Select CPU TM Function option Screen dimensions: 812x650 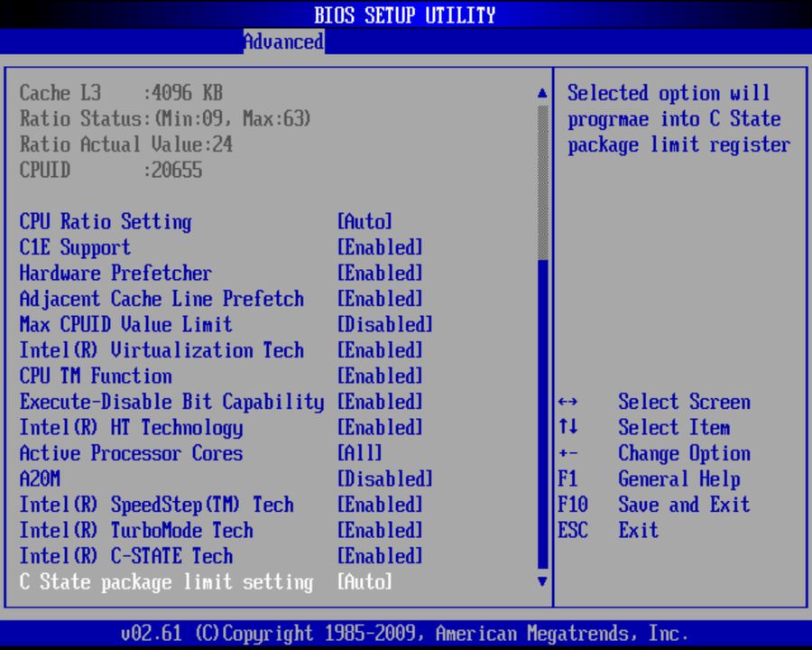click(x=96, y=376)
